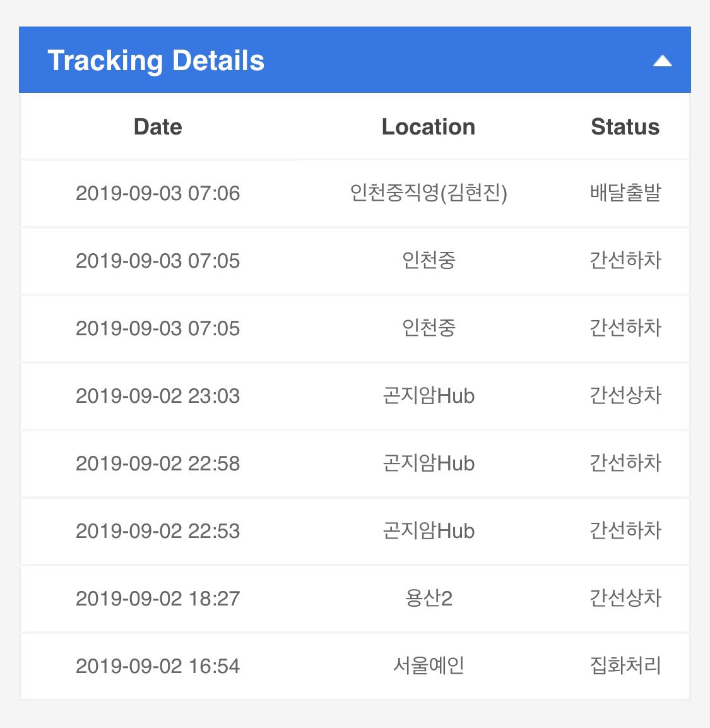This screenshot has width=710, height=728.
Task: Select the 2019-09-02 23:03 date entry
Action: pos(158,396)
